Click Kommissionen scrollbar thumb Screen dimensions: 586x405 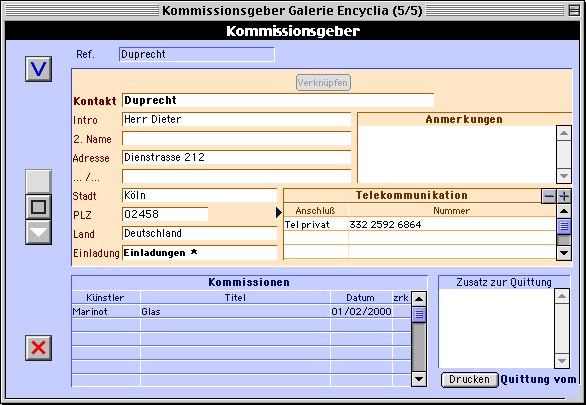click(419, 314)
